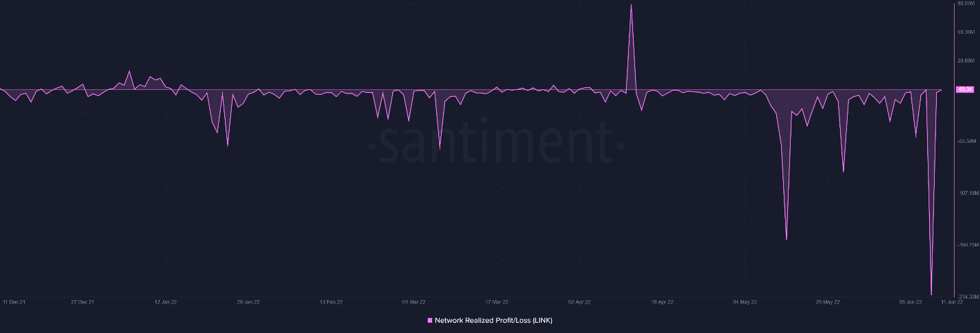Screen dimensions: 980x333
Task: Click the 20 May 22 axis date
Action: click(x=828, y=301)
